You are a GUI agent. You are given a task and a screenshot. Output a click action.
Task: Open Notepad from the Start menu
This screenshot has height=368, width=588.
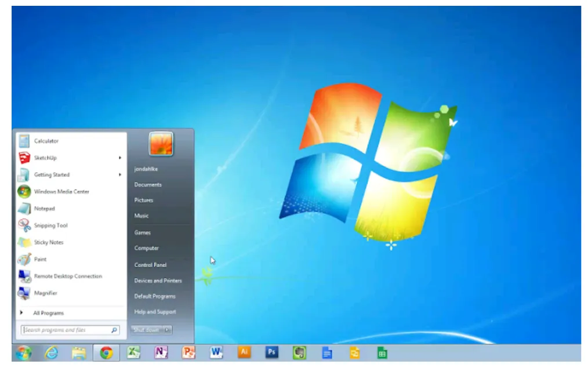[x=71, y=209]
